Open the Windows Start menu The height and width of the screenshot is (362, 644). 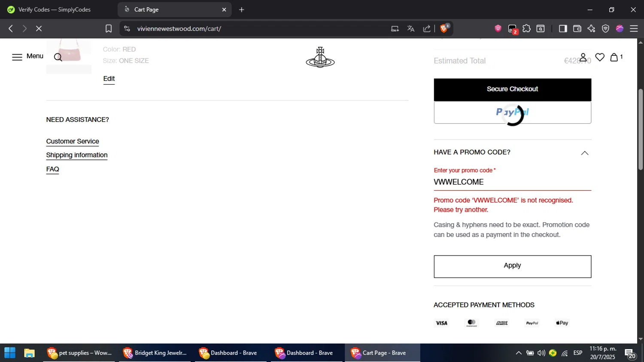coord(10,353)
